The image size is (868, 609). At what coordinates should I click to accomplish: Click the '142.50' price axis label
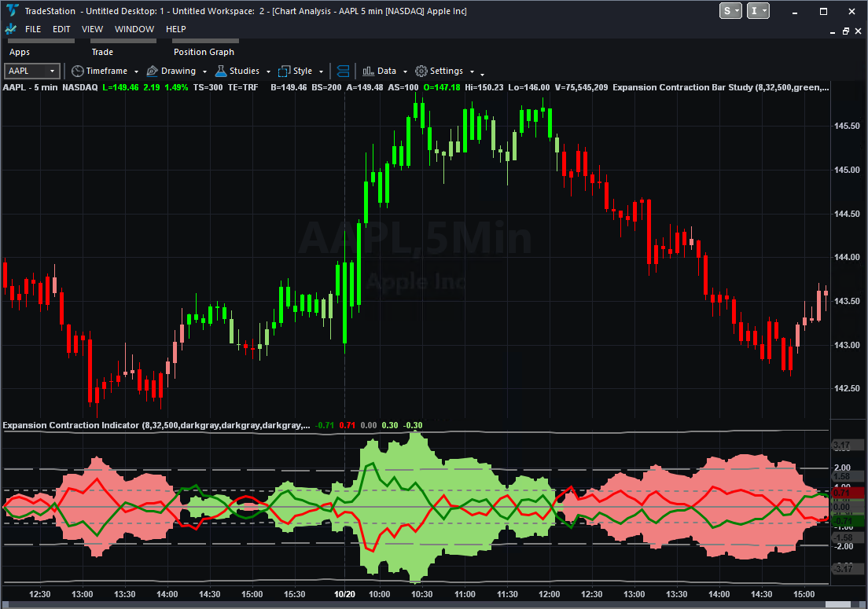[x=847, y=388]
